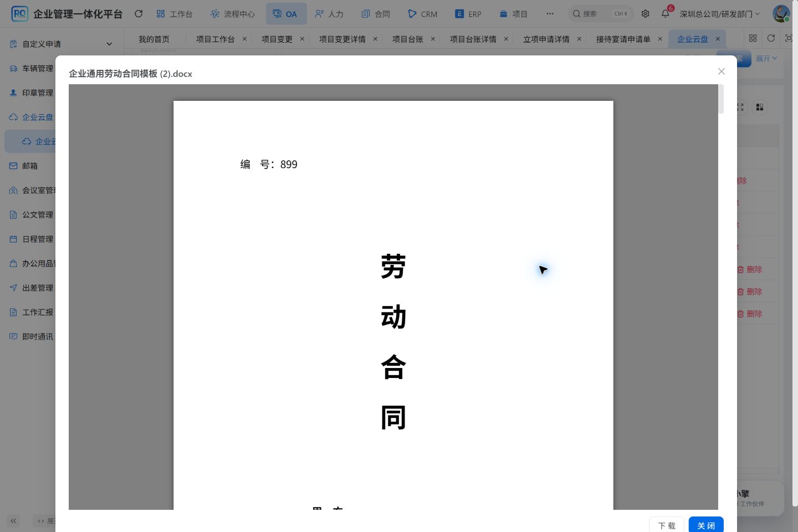798x532 pixels.
Task: Open the settings gear icon
Action: [x=646, y=14]
